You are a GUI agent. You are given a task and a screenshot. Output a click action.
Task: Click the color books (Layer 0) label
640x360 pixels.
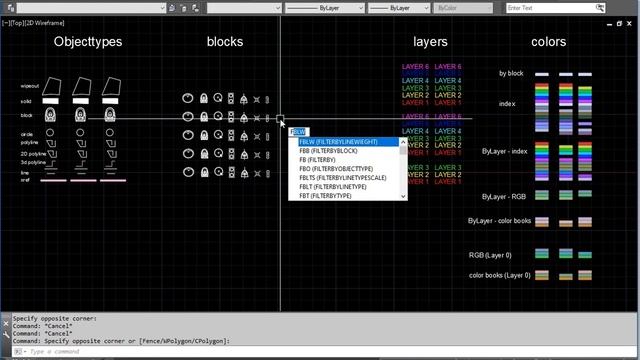[x=500, y=276]
